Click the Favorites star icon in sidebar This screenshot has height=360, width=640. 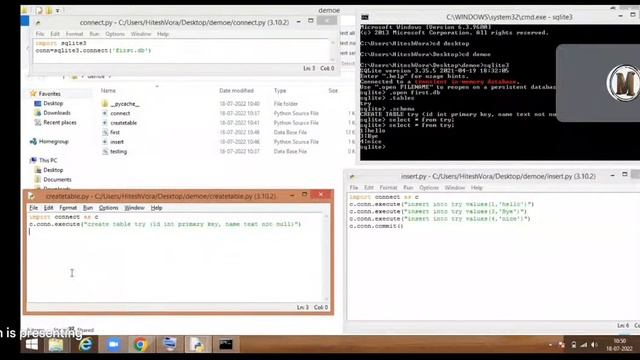pyautogui.click(x=33, y=93)
